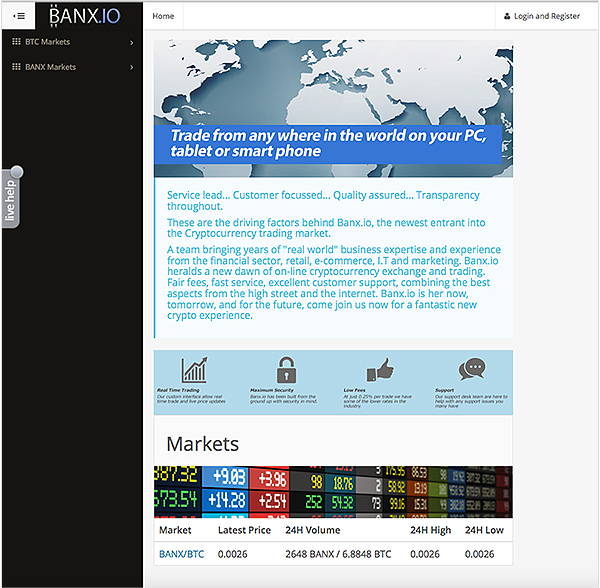
Task: Click the Maximum Security padlock icon
Action: 287,368
